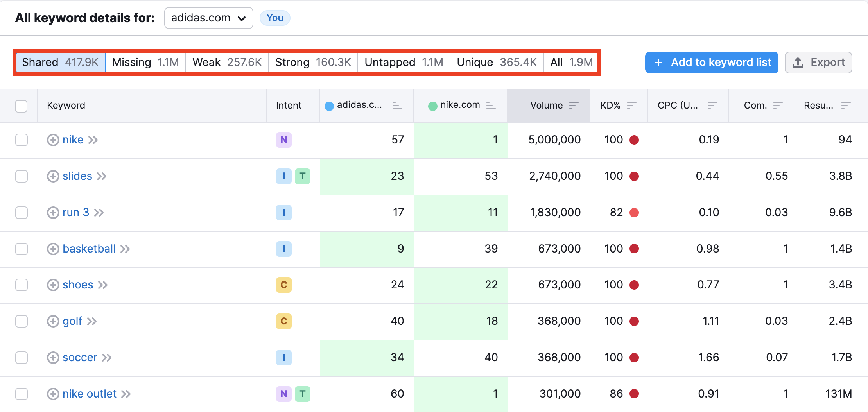Click the purple N intent badge for nike
The height and width of the screenshot is (412, 868).
pyautogui.click(x=284, y=140)
